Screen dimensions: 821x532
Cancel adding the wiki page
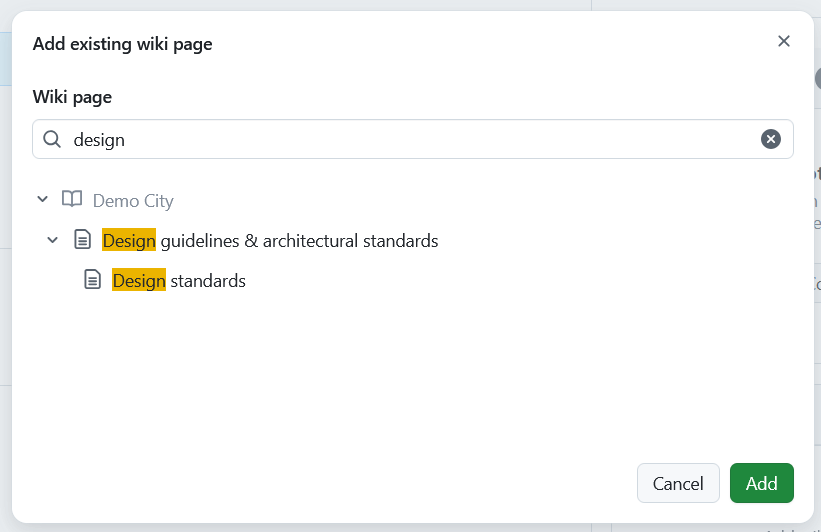click(678, 483)
